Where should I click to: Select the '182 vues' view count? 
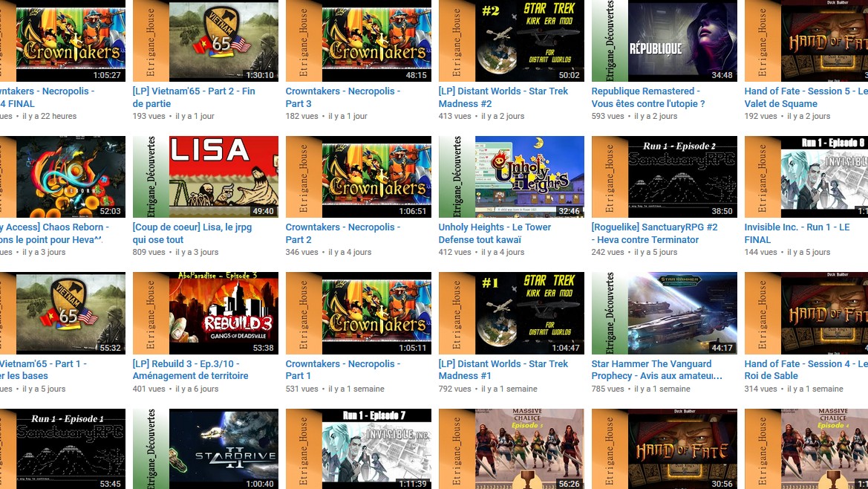point(301,116)
